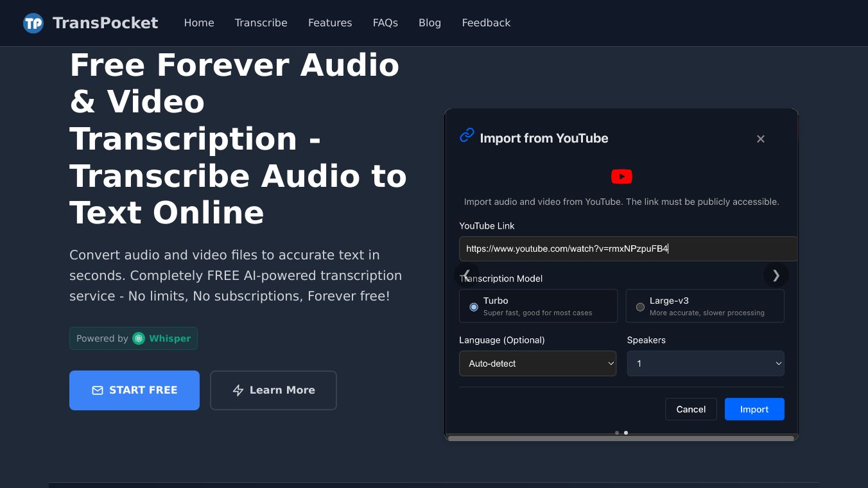Click the Whisper logo icon
Viewport: 868px width, 488px height.
click(x=139, y=338)
